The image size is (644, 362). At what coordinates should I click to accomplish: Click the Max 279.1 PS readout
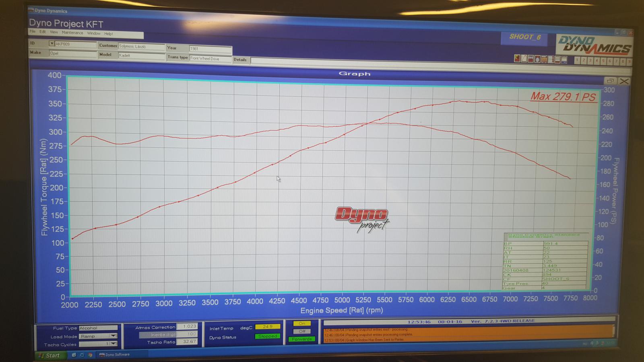tap(563, 97)
